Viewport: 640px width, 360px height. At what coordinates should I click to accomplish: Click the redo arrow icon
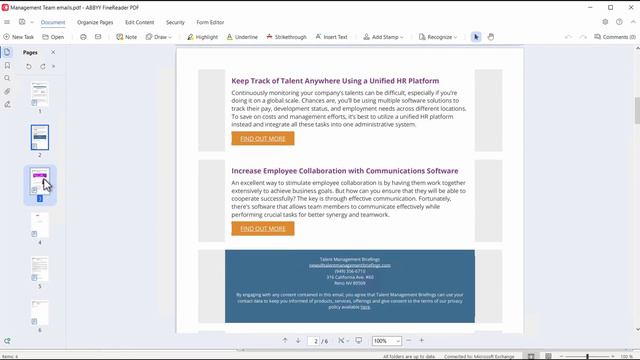click(x=583, y=37)
